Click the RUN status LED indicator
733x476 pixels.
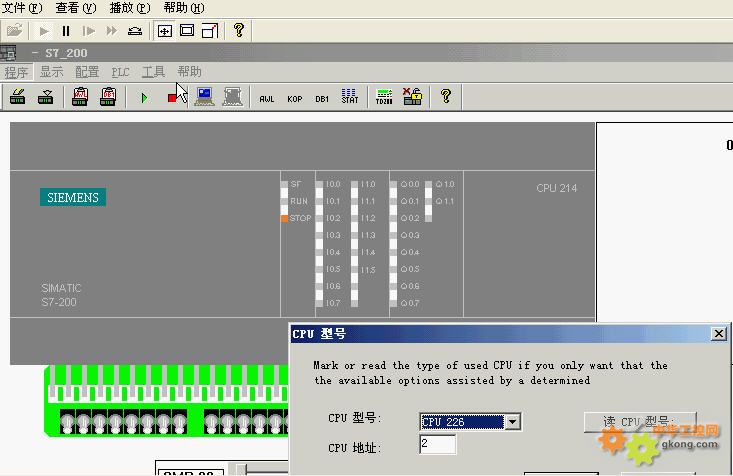284,201
